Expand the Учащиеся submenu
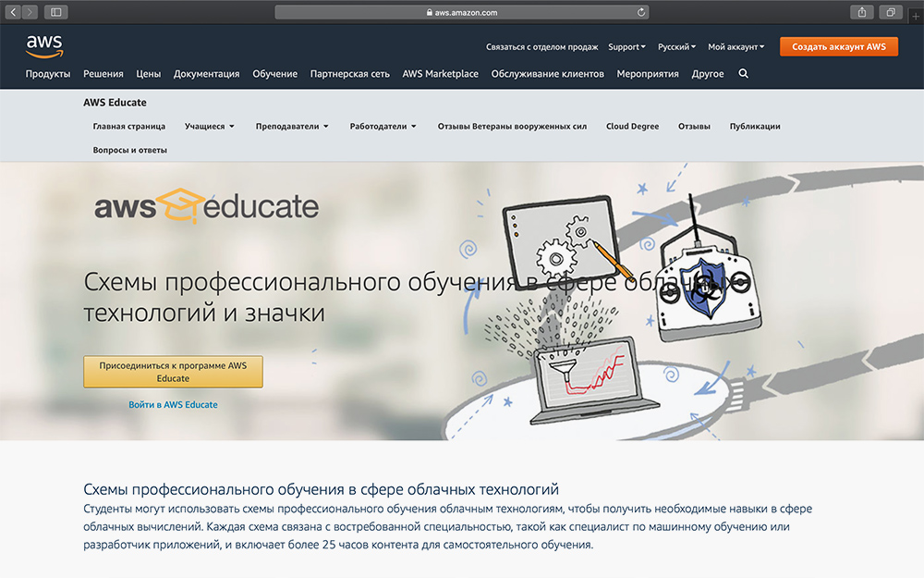Screen dimensions: 924x578 (x=209, y=126)
